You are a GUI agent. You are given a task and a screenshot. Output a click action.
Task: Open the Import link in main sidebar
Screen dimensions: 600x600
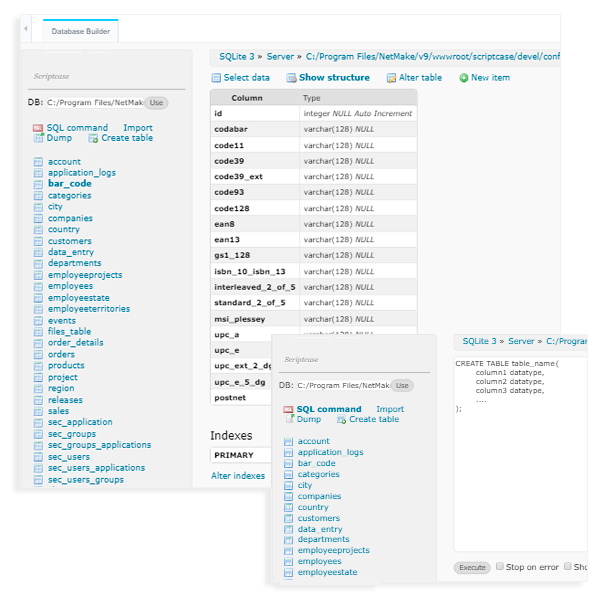pyautogui.click(x=138, y=128)
